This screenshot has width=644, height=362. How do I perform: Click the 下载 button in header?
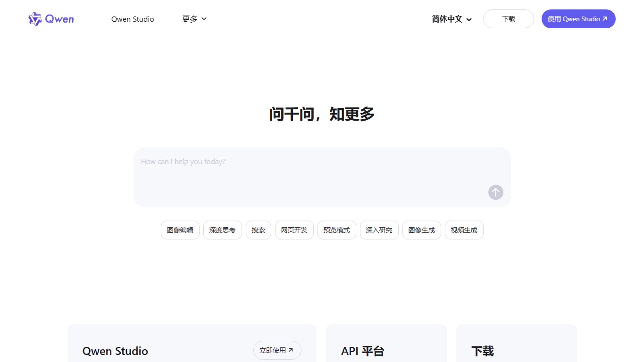pos(509,19)
